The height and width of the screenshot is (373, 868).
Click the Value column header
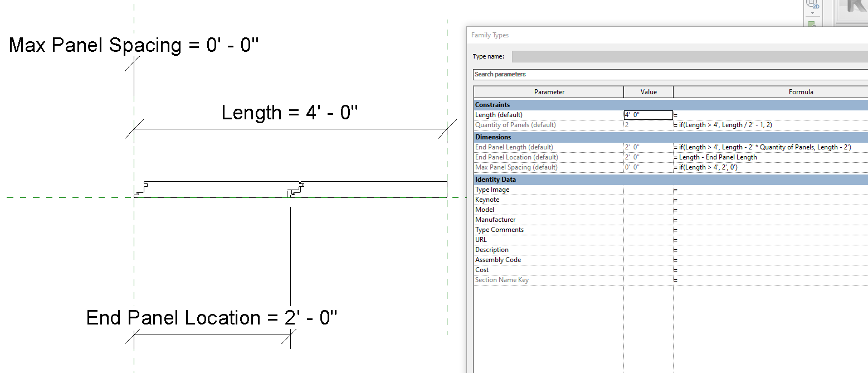point(648,92)
